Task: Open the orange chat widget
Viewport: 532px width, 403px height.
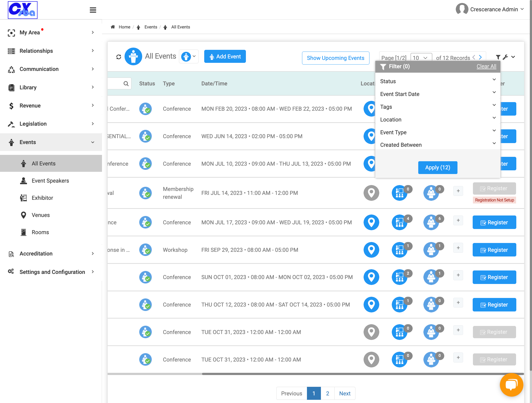Action: 512,385
